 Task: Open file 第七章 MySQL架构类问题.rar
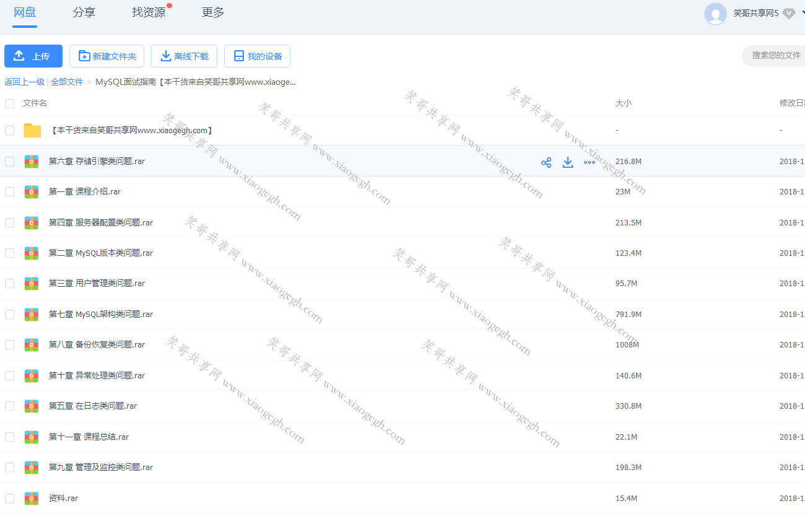[101, 315]
